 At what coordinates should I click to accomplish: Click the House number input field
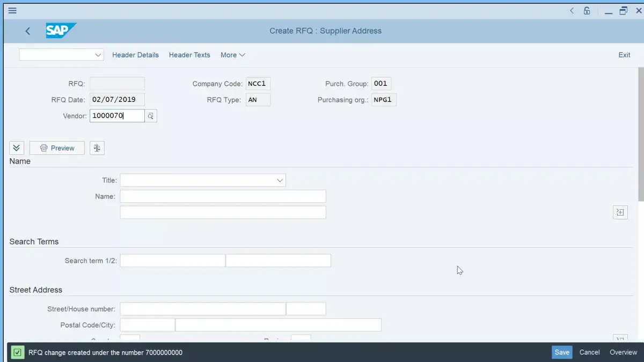[x=306, y=309]
